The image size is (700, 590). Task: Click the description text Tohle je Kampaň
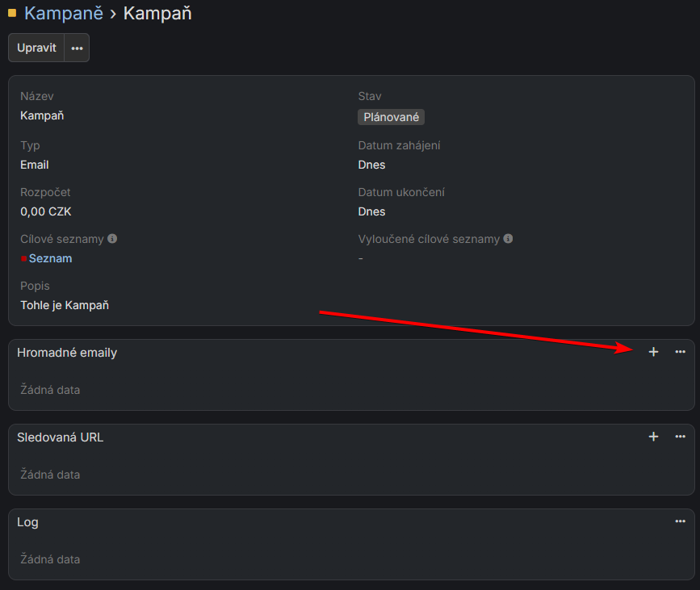(x=65, y=305)
